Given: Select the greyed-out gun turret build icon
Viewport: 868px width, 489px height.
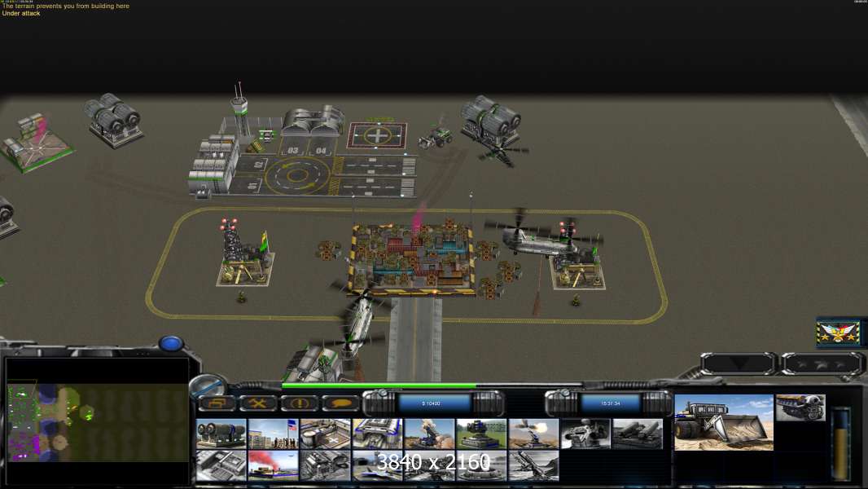Looking at the screenshot, I should [585, 433].
